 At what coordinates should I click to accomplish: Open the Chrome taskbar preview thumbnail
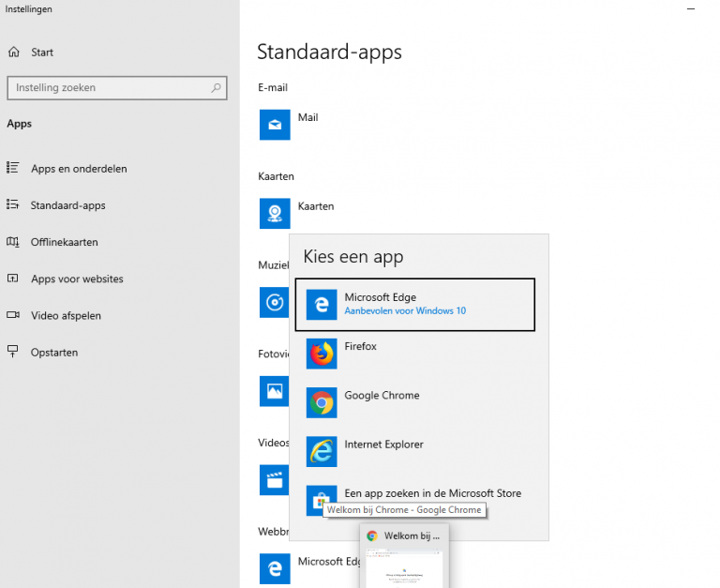click(x=405, y=566)
